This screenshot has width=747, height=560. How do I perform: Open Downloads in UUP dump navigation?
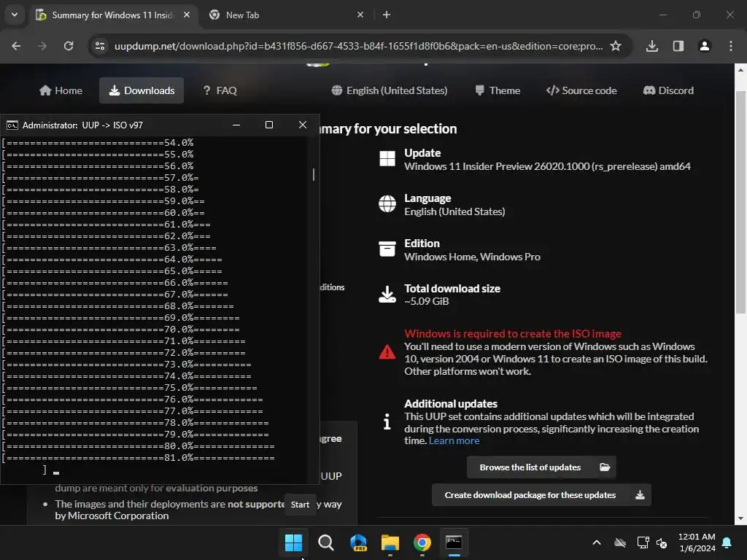click(x=142, y=90)
